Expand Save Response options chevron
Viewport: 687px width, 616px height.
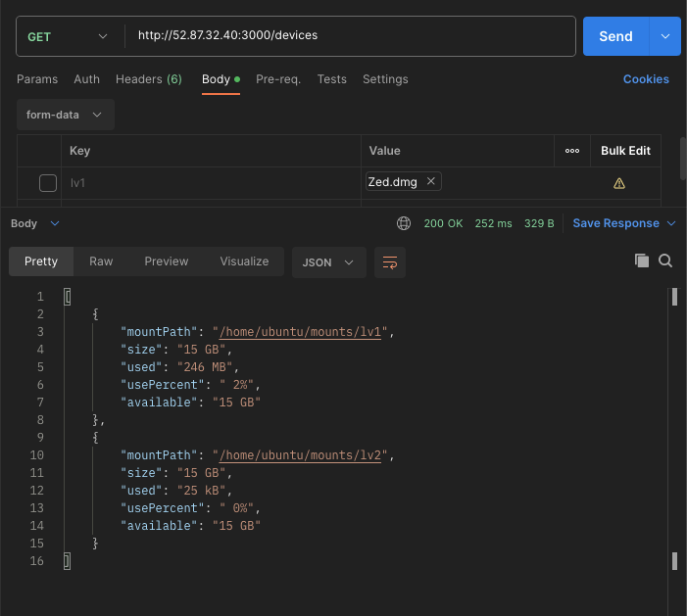(671, 223)
